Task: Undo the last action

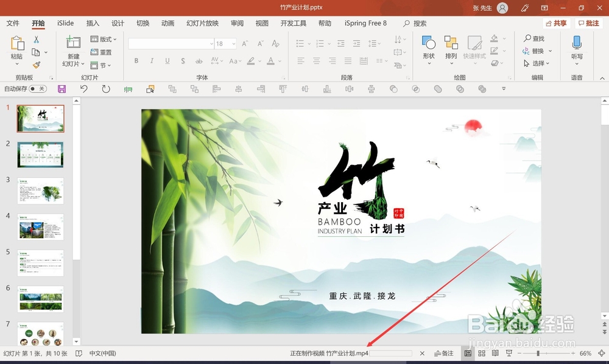Action: (x=84, y=89)
